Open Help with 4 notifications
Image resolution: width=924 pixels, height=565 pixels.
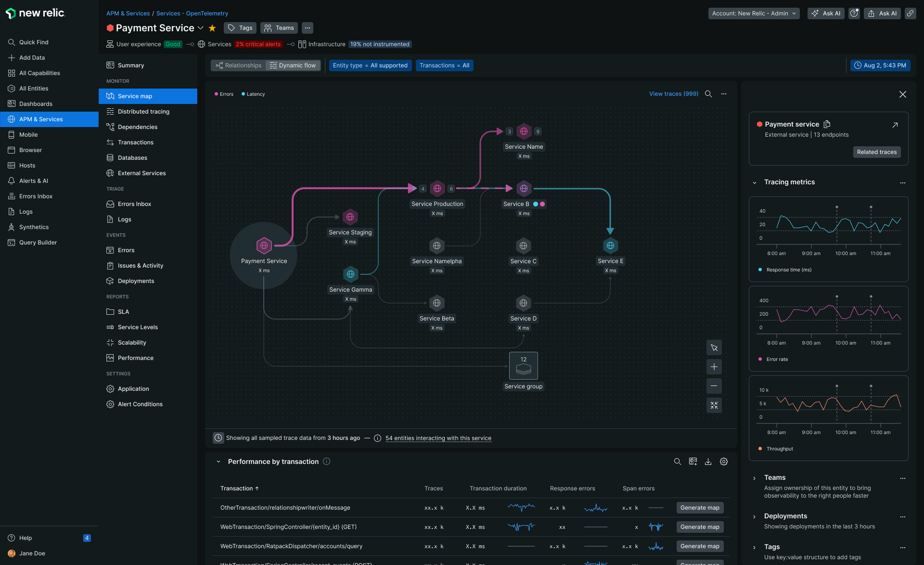click(49, 538)
